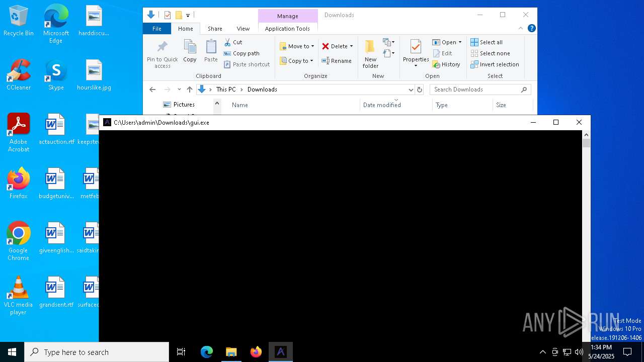Screen dimensions: 644x362
Task: Open recent locations dropdown arrow
Action: (x=179, y=89)
